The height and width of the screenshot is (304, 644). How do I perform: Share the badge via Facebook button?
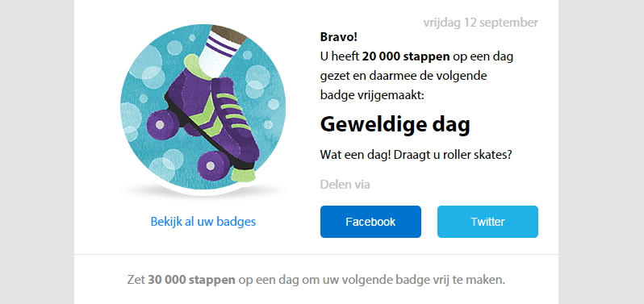coord(370,222)
